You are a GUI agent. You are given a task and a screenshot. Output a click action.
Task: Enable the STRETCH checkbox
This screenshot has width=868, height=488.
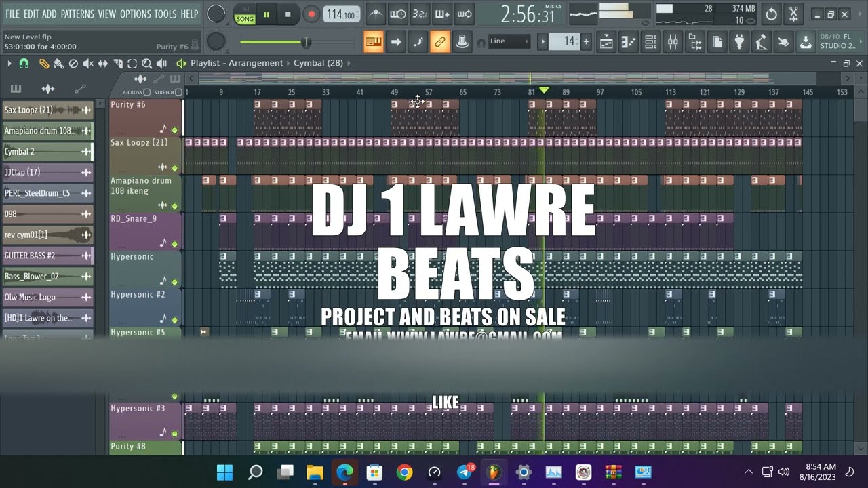[178, 92]
